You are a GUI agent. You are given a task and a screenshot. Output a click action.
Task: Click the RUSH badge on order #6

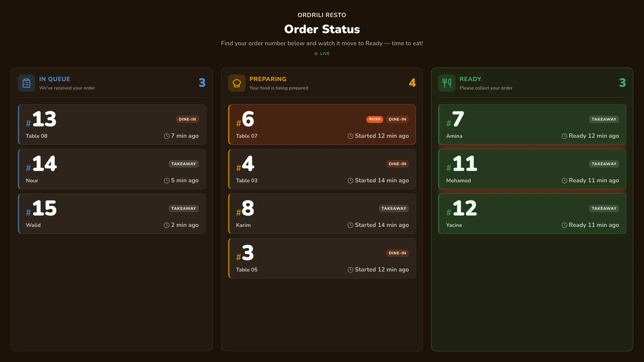pos(375,119)
